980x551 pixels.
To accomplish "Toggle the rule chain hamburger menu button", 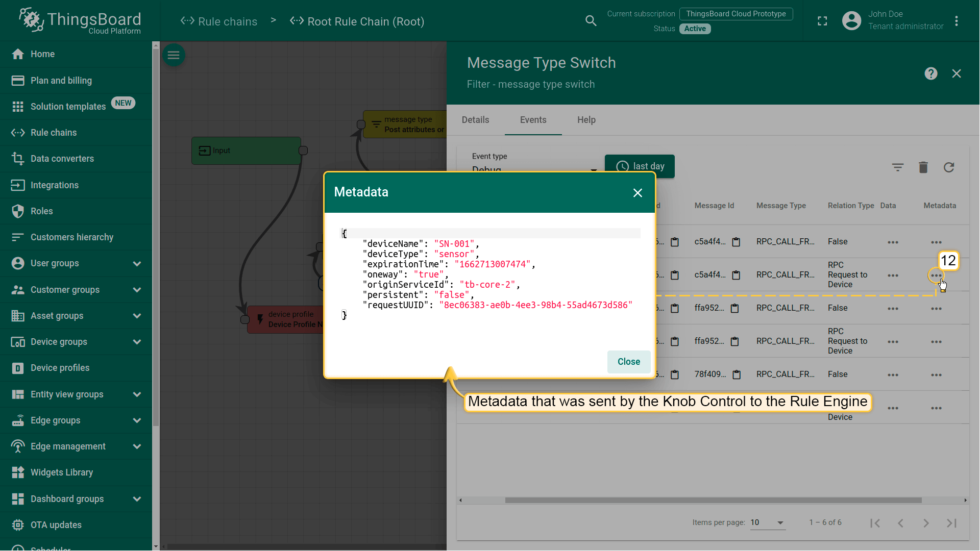I will (174, 55).
